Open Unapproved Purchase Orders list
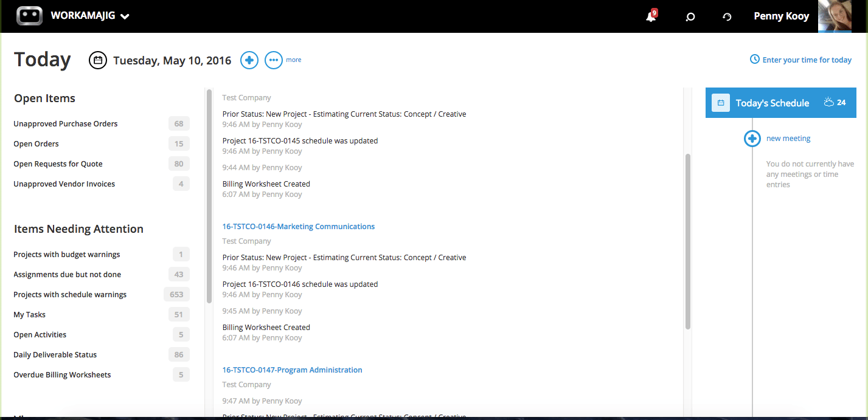868x420 pixels. (x=66, y=124)
